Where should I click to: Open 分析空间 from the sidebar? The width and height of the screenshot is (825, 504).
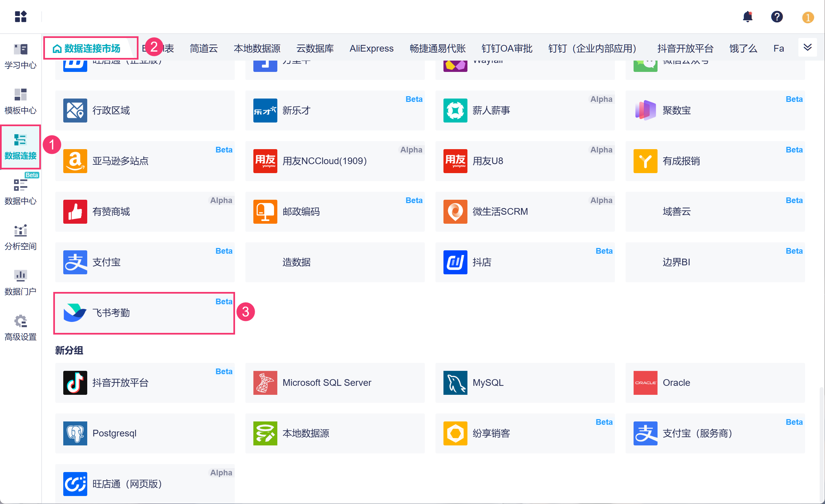click(20, 237)
